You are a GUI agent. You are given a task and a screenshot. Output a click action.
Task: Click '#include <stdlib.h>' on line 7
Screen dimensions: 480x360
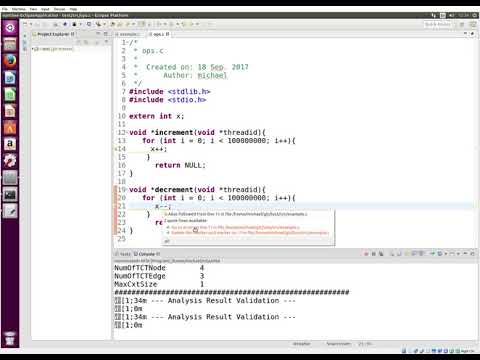pyautogui.click(x=170, y=91)
